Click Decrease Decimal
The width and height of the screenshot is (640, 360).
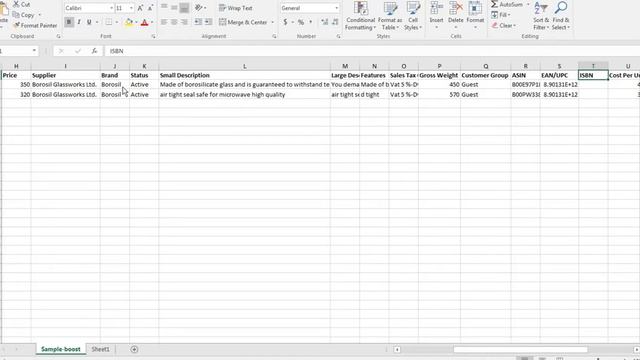click(x=335, y=22)
